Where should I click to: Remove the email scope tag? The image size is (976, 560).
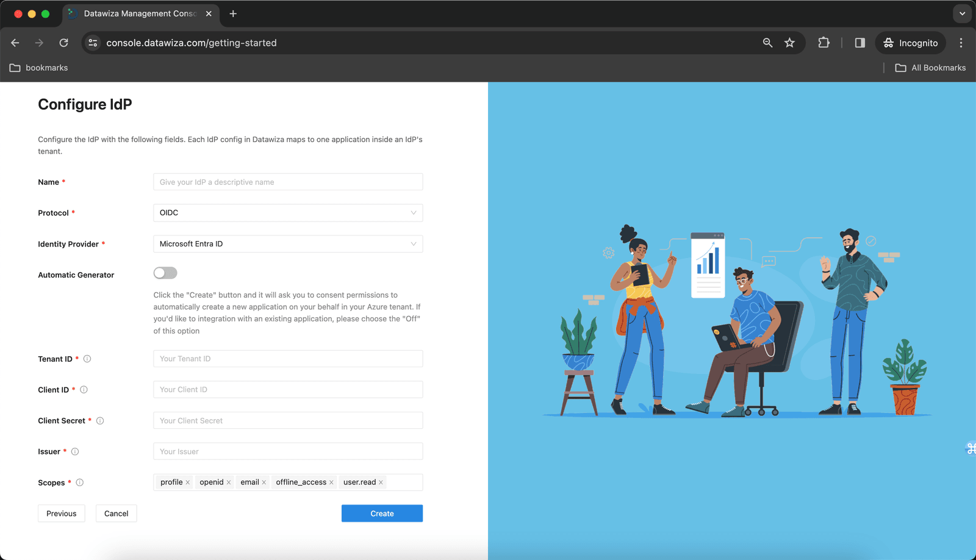click(x=264, y=483)
